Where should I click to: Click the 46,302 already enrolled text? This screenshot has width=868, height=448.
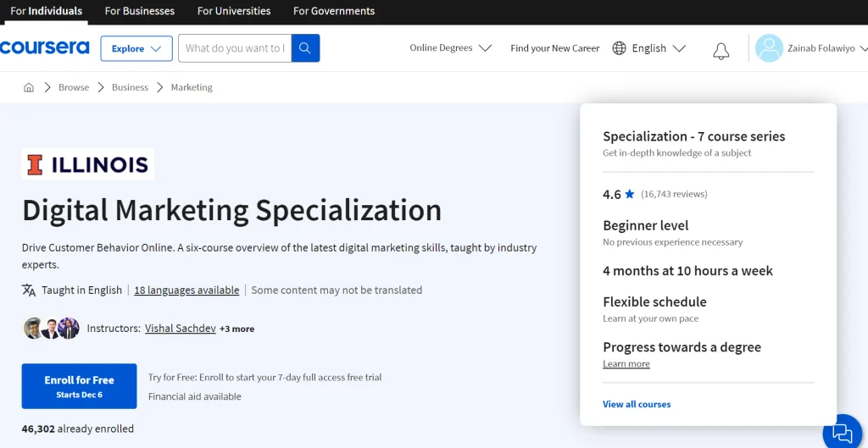(x=77, y=429)
